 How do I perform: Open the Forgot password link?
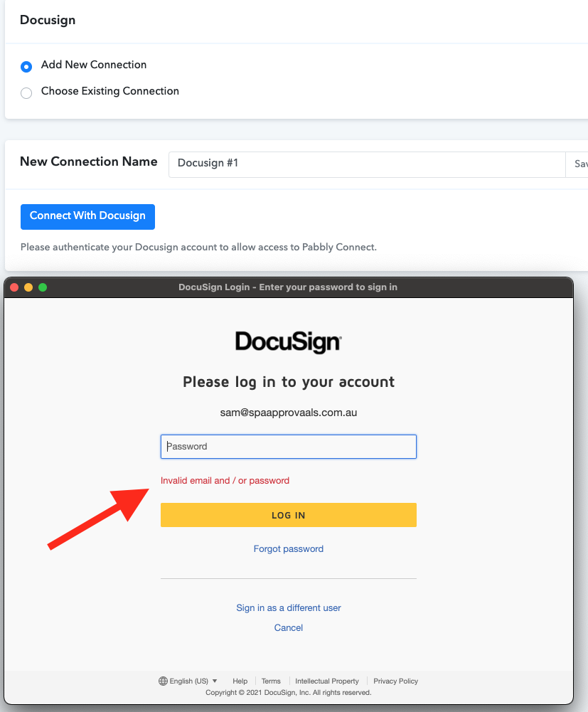289,548
